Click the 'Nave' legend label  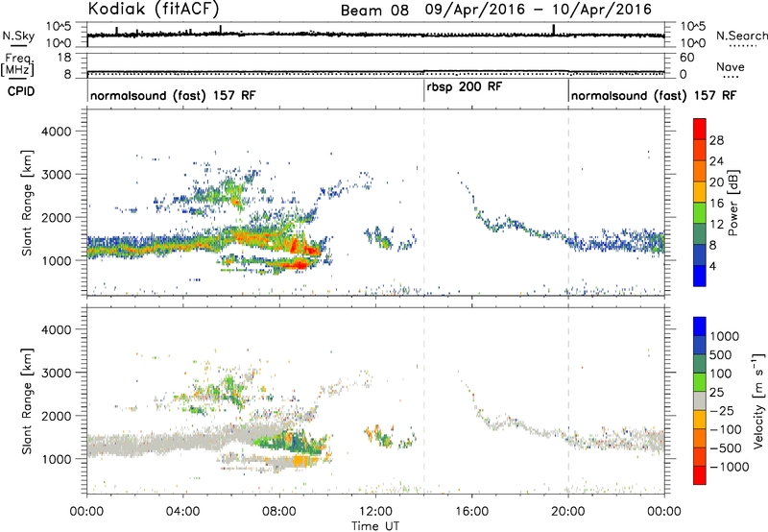point(731,67)
